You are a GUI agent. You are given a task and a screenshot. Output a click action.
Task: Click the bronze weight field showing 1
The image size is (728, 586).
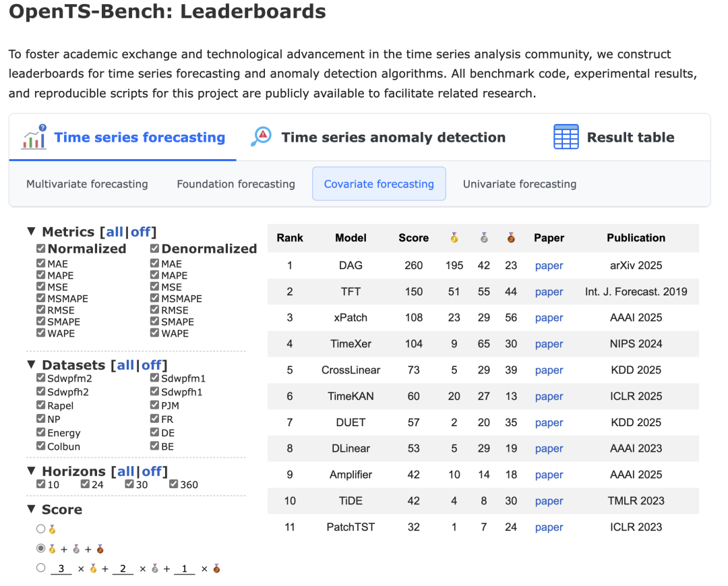(184, 569)
